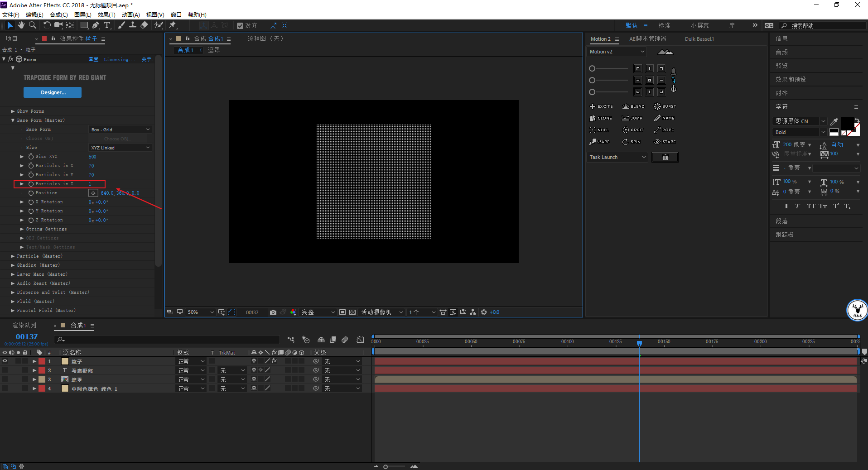Open the viewer resolution 完整 dropdown
Image resolution: width=868 pixels, height=470 pixels.
[318, 312]
